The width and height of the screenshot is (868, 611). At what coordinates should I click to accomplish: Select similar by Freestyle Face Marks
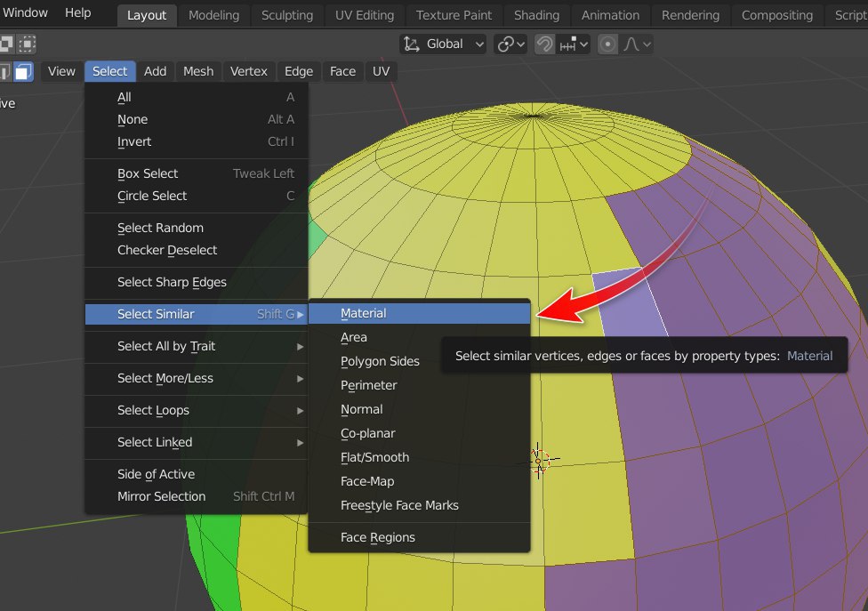pyautogui.click(x=419, y=506)
